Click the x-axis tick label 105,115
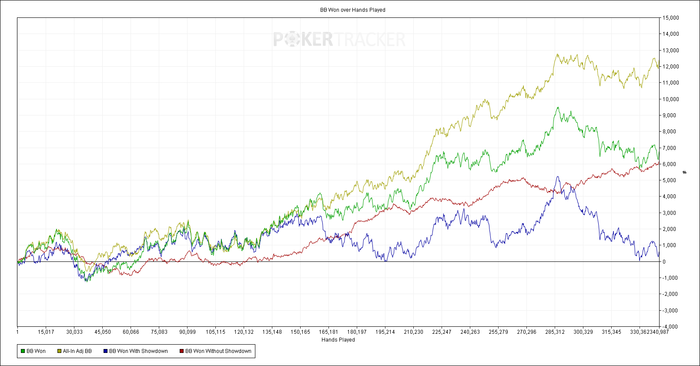 (x=216, y=332)
